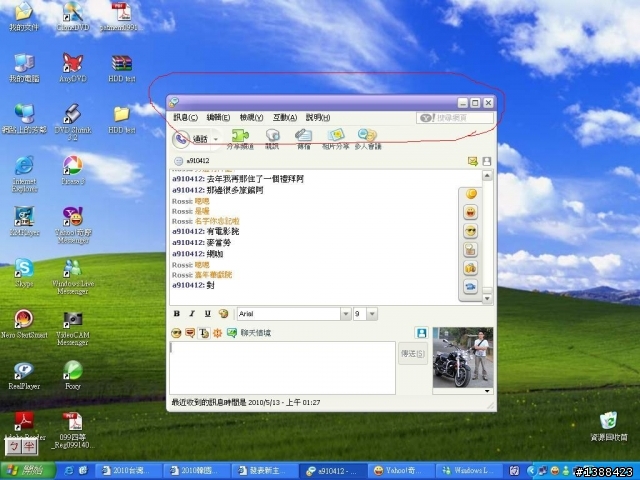Open the Yahoo奇摩 Messenger desktop shortcut
Viewport: 640px width, 480px height.
coord(73,224)
